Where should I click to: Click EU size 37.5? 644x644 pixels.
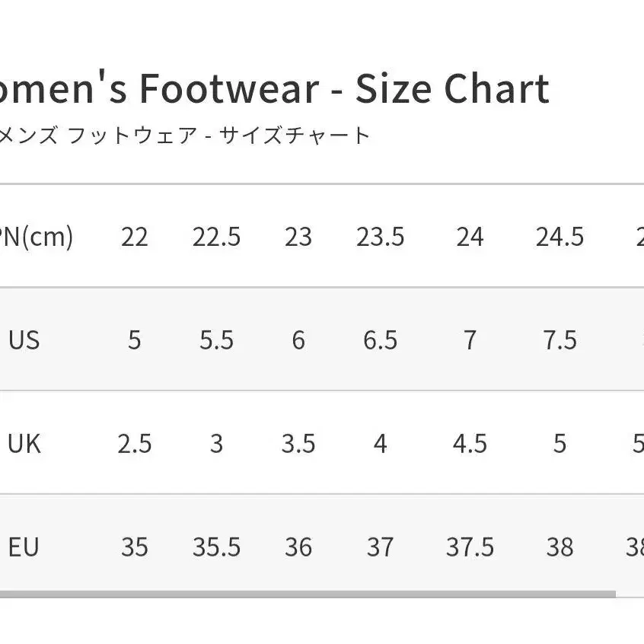point(470,547)
